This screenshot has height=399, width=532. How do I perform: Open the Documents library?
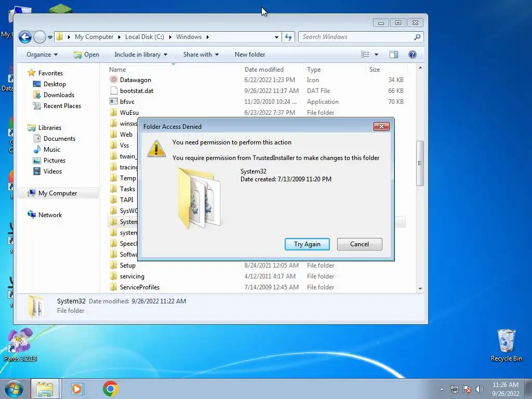point(59,138)
